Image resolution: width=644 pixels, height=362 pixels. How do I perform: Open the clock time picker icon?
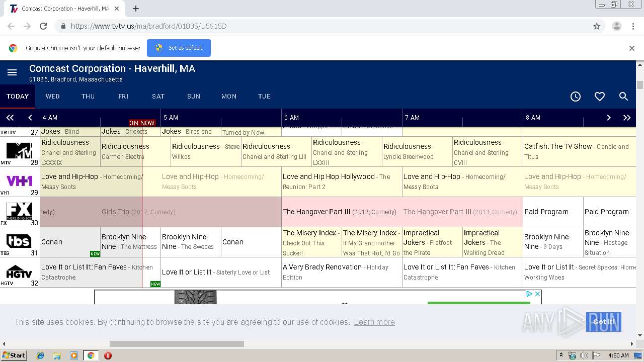[576, 97]
